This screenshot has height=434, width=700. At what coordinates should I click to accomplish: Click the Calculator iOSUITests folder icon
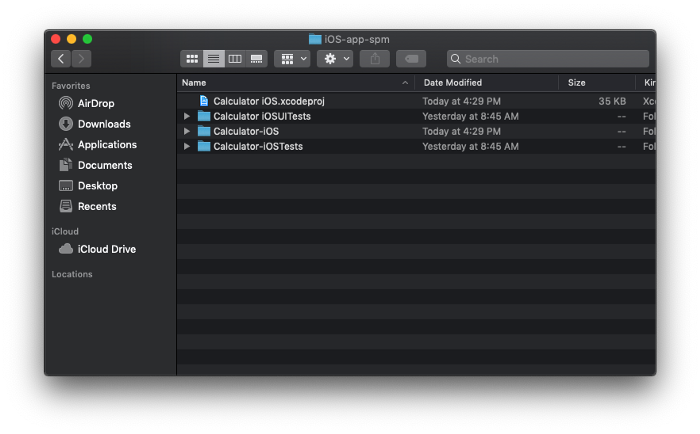point(204,116)
